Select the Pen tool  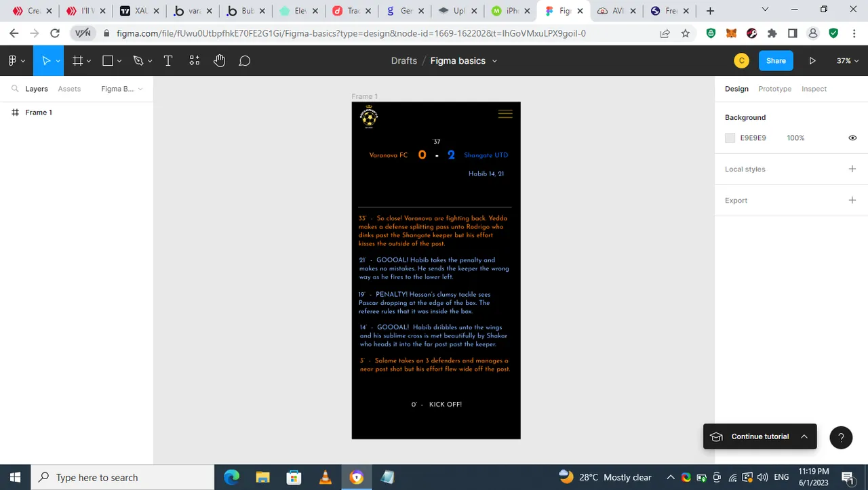coord(138,60)
